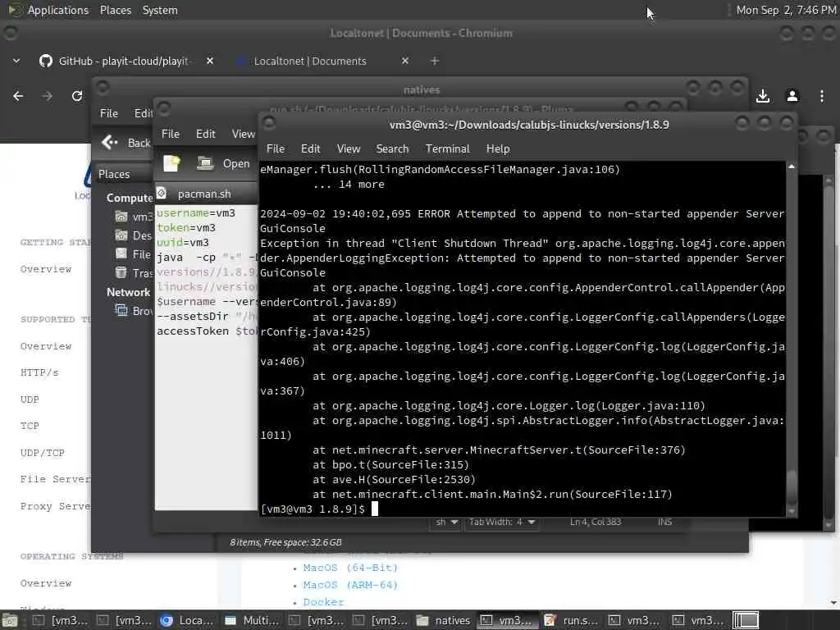Open View menu in Pluma editor
The image size is (840, 630).
tap(243, 134)
